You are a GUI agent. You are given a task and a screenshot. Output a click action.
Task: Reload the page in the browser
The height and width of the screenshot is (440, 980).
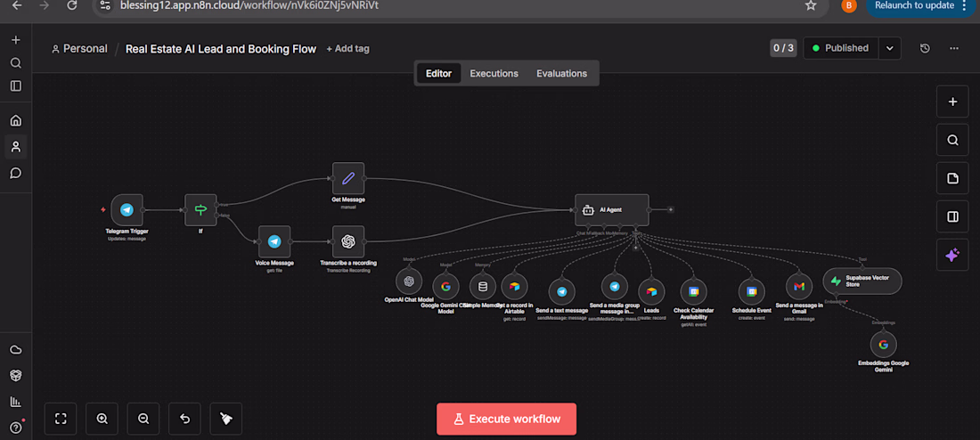click(72, 5)
